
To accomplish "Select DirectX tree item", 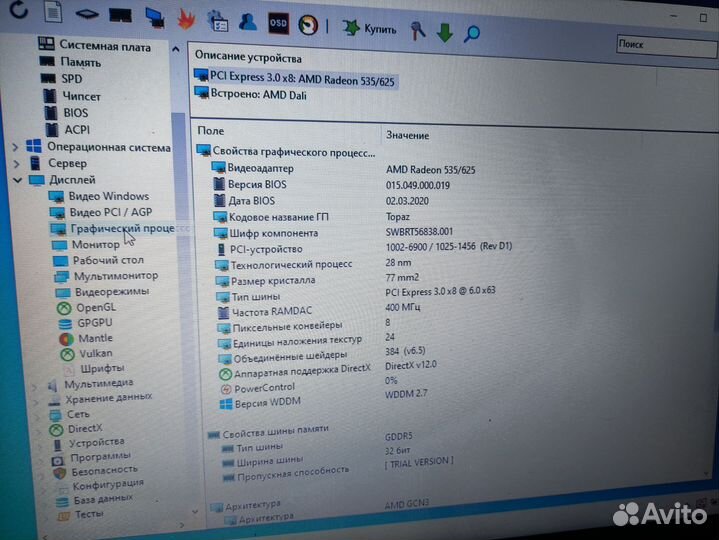I will pos(76,429).
